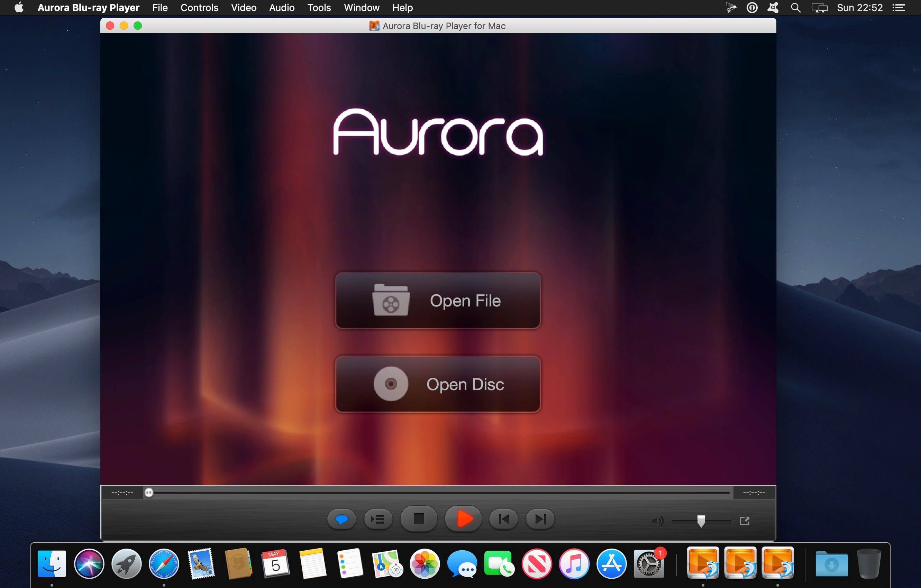
Task: Click the circled keyhole menu bar icon
Action: [x=752, y=8]
